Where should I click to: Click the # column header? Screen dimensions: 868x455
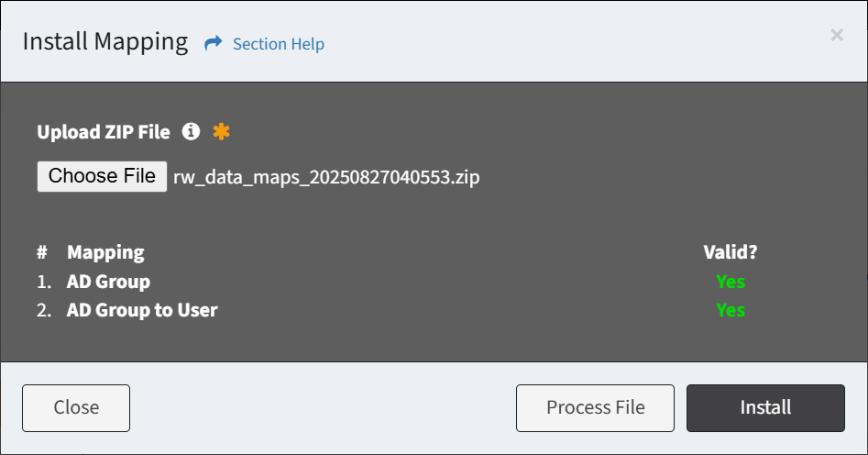tap(42, 252)
